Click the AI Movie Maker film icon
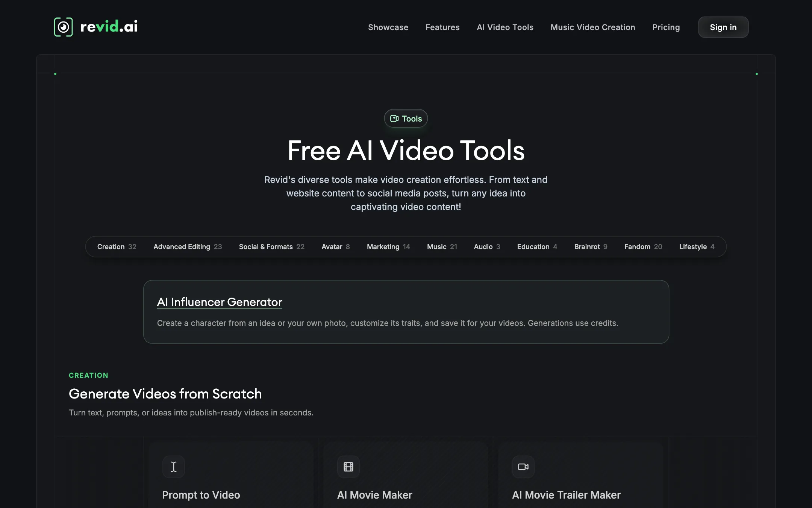 348,467
